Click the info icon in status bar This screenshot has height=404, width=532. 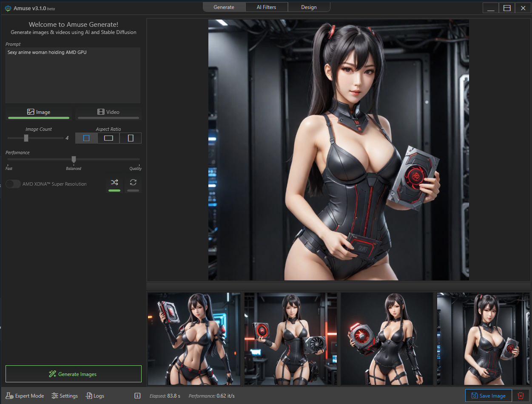pos(137,396)
